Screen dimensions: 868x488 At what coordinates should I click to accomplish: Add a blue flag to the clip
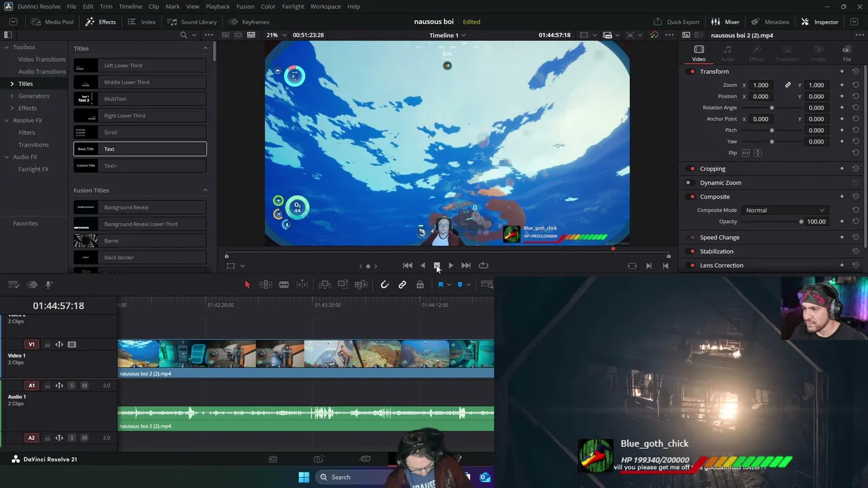point(440,285)
